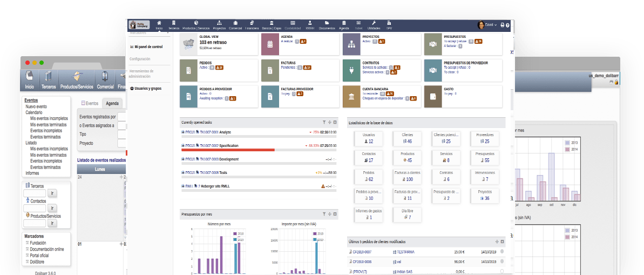Click Nuevo evento in back window menu
This screenshot has width=644, height=275.
click(x=36, y=106)
